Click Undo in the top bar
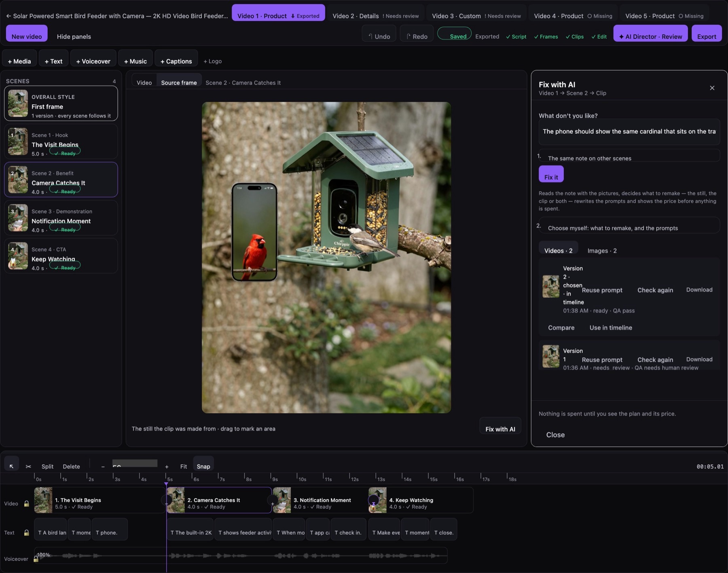Viewport: 728px width, 573px height. click(x=379, y=33)
